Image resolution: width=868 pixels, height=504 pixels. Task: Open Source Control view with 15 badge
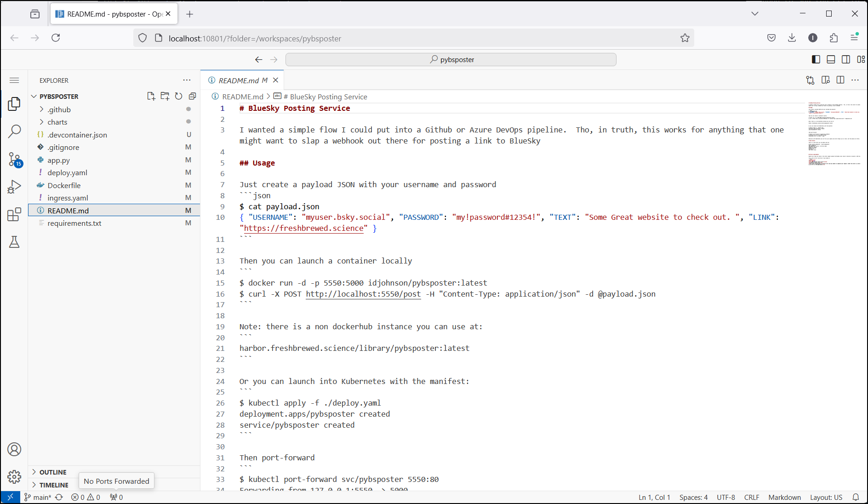point(14,159)
